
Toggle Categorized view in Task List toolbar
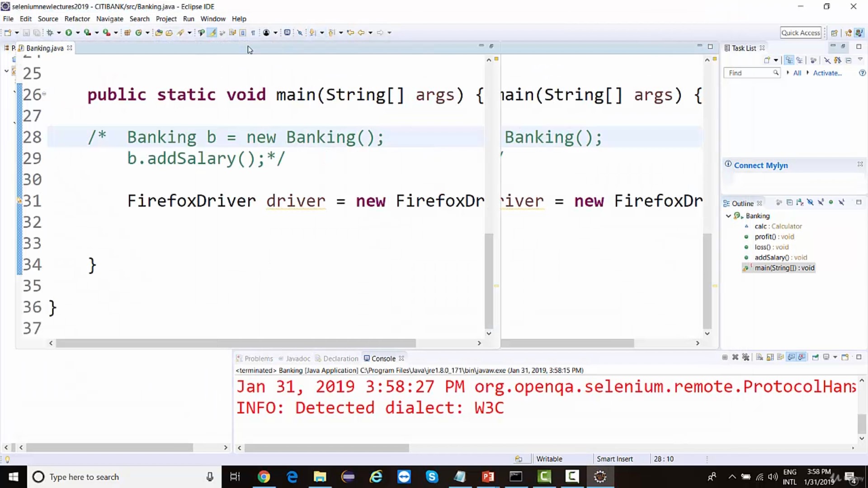coord(789,60)
